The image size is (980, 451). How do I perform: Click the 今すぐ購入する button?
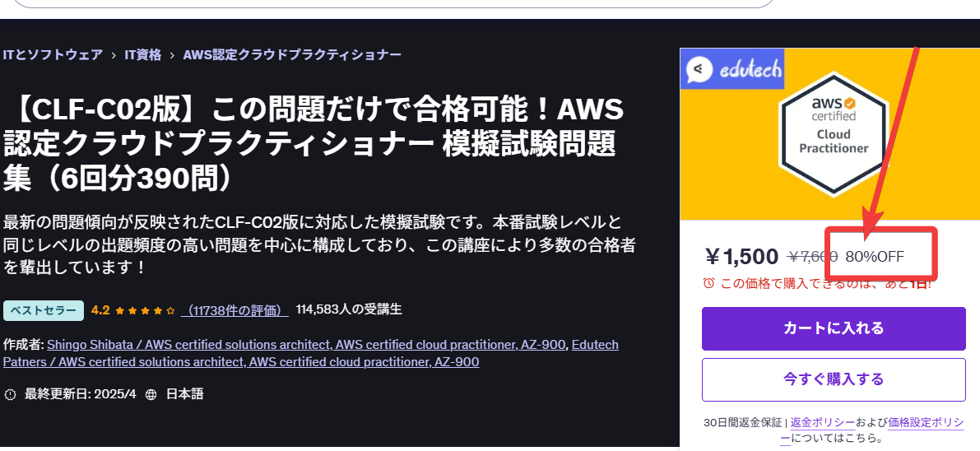coord(834,379)
